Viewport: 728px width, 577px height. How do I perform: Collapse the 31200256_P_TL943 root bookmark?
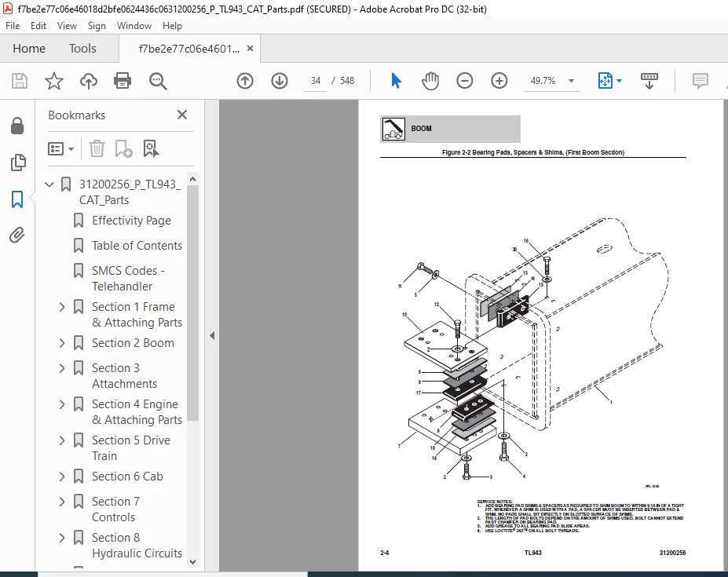[x=49, y=184]
